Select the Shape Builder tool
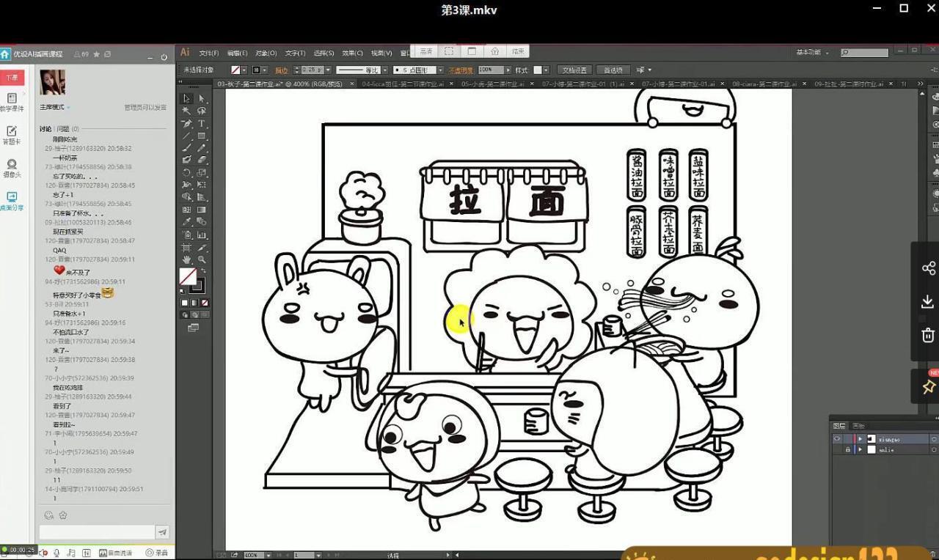 [187, 196]
